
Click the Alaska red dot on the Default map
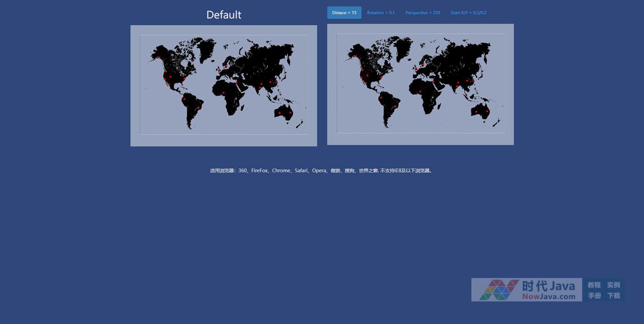(x=159, y=58)
